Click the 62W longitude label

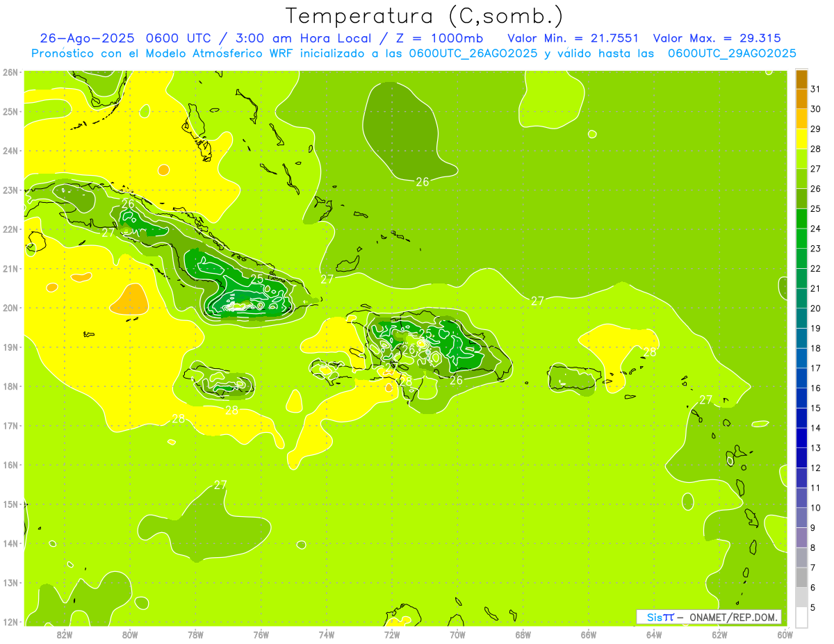(719, 634)
